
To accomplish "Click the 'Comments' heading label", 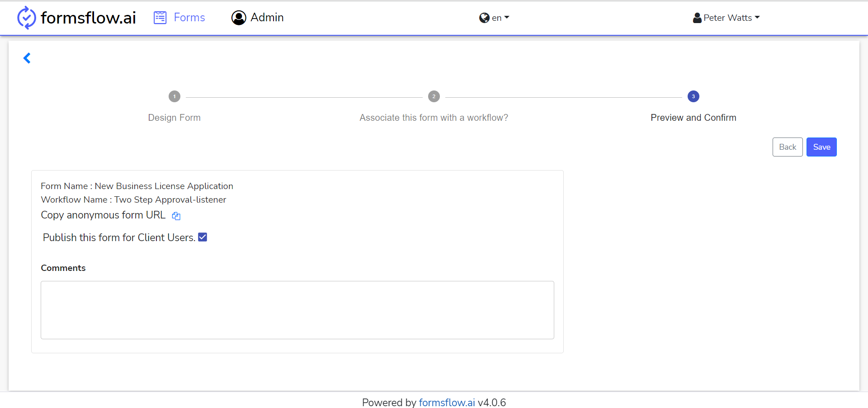I will (x=63, y=268).
